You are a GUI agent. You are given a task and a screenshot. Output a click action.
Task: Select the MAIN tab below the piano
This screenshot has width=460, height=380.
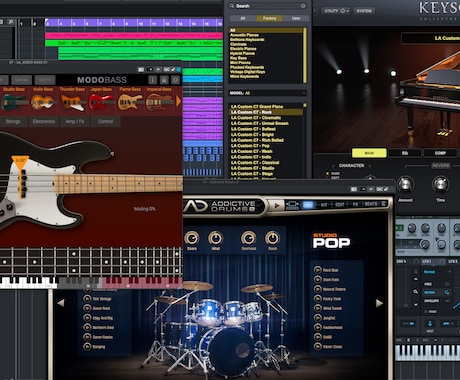[x=369, y=153]
